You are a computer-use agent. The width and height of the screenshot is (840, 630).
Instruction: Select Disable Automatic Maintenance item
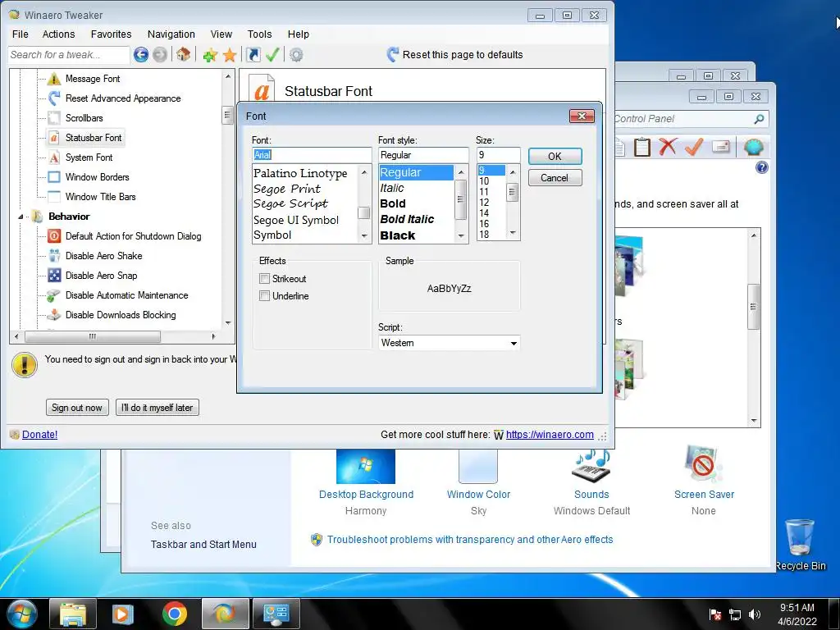coord(126,295)
